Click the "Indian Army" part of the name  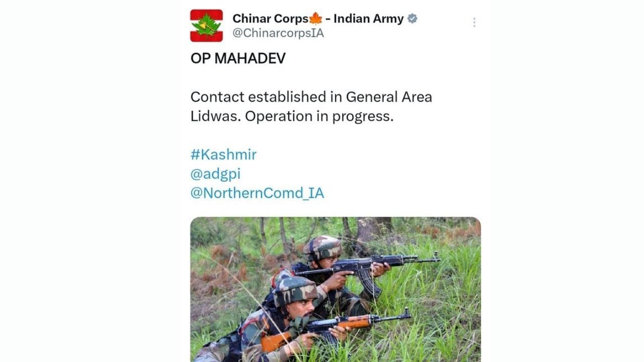(369, 19)
